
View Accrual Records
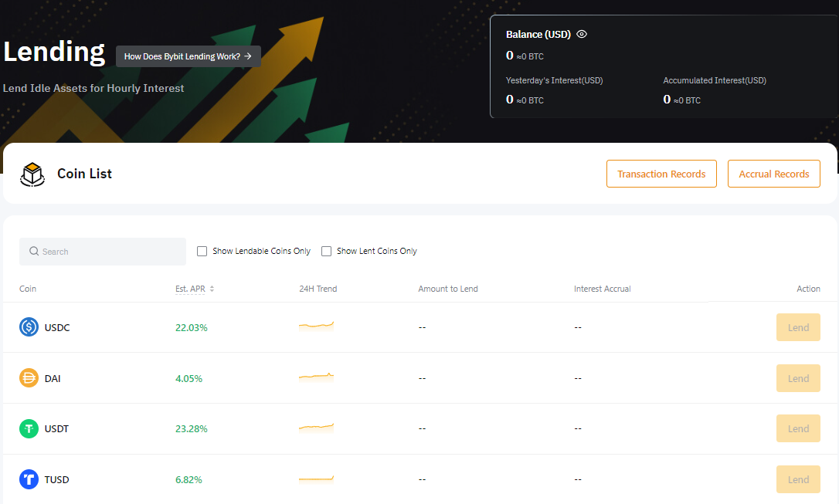tap(773, 174)
